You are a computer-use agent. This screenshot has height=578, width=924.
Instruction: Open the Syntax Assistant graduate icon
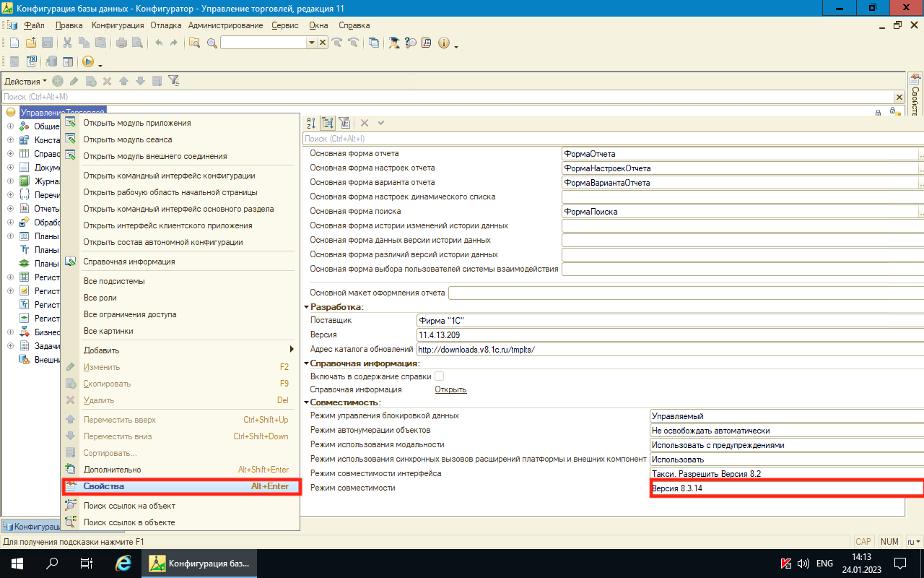pos(394,43)
